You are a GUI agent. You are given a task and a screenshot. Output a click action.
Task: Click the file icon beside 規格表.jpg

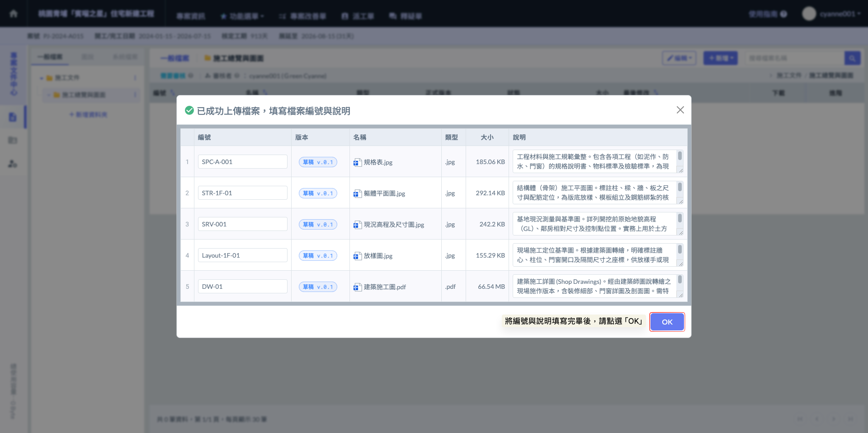[357, 162]
